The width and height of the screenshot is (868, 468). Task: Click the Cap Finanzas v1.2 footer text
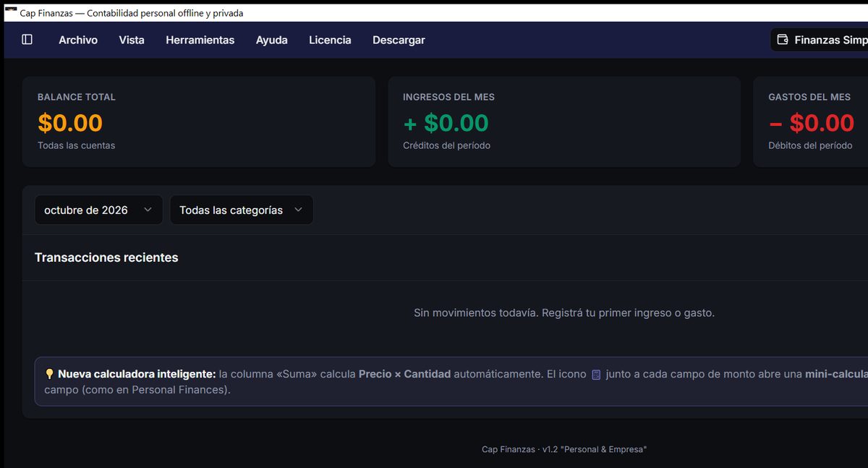click(x=564, y=449)
